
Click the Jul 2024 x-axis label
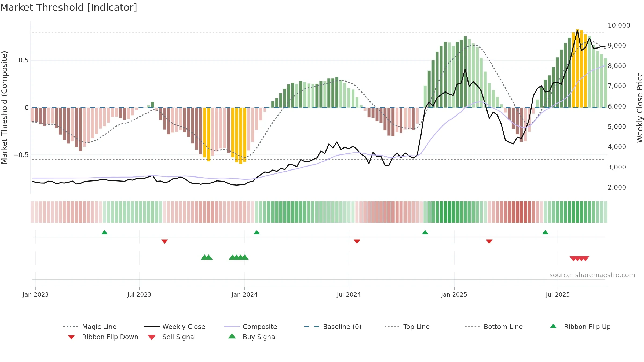coord(349,295)
